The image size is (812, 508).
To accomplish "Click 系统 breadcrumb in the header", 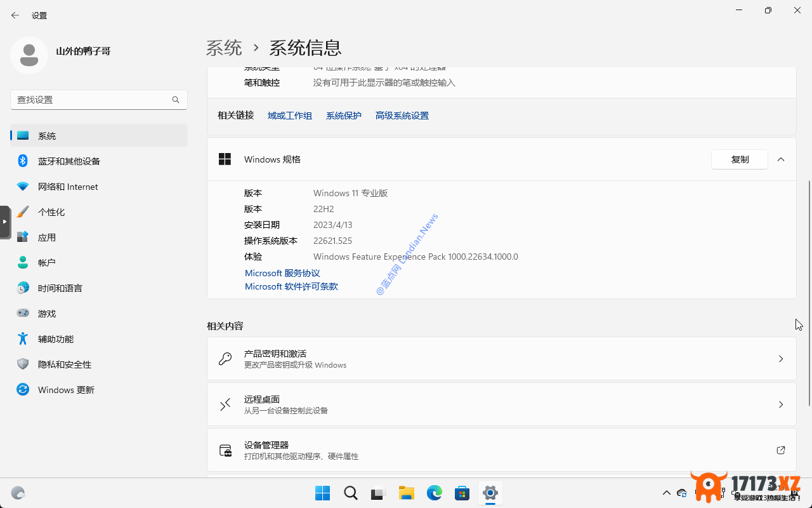I will click(225, 48).
